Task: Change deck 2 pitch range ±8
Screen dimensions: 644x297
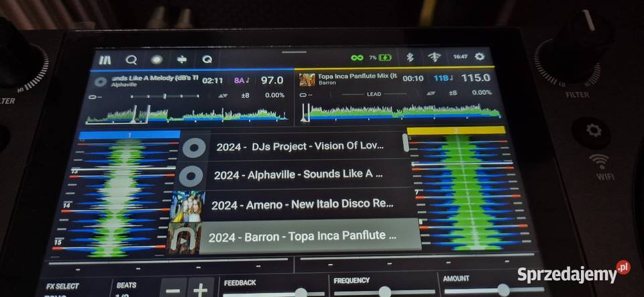Action: click(453, 93)
